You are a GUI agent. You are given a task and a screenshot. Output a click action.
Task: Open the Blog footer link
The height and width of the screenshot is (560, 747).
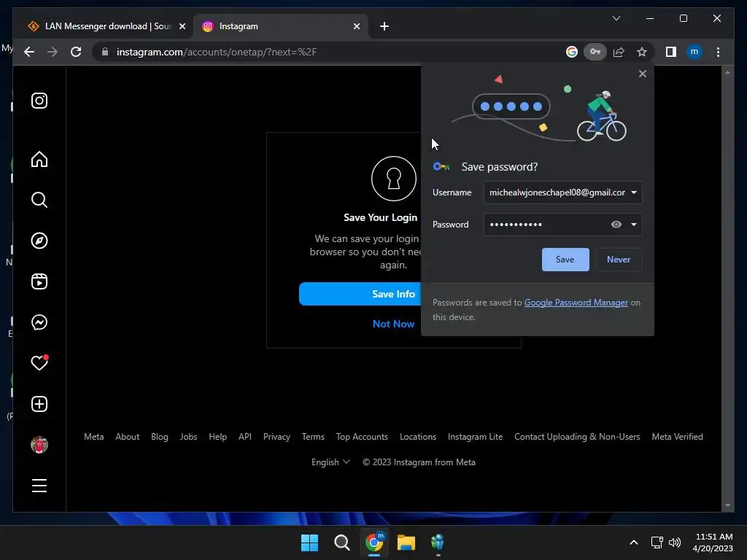[160, 437]
